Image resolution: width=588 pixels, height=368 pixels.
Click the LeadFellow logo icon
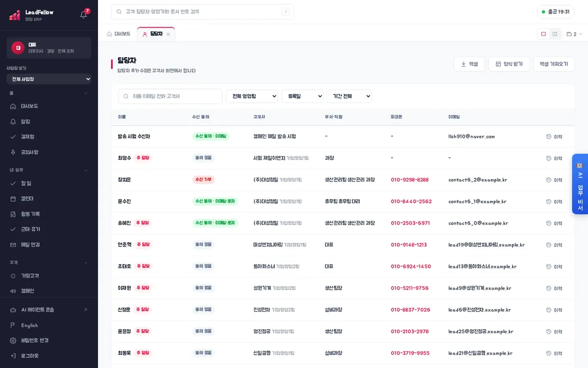click(15, 15)
